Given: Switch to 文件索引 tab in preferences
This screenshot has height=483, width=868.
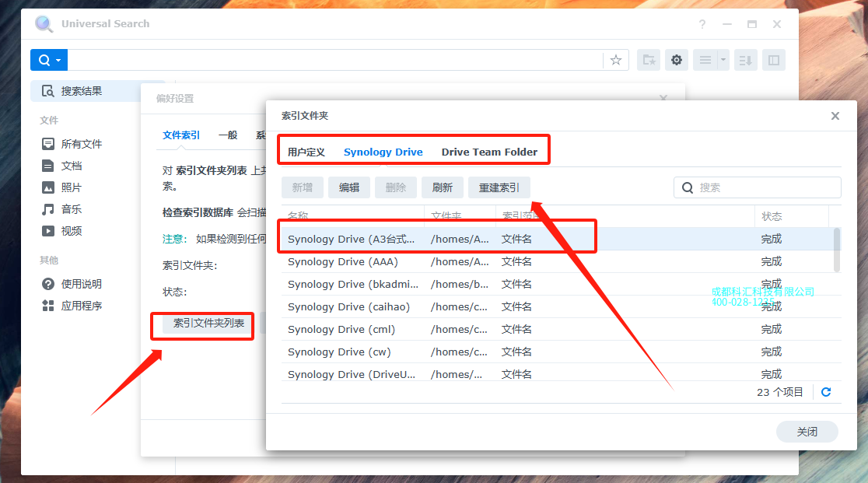Looking at the screenshot, I should coord(181,135).
